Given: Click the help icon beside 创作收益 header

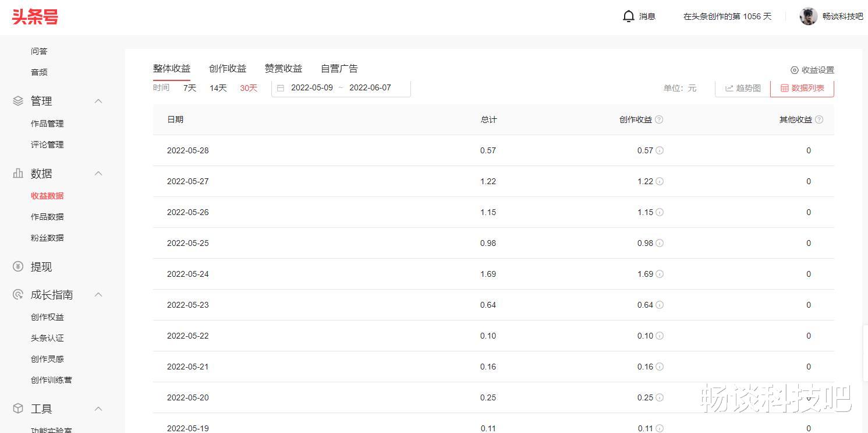Looking at the screenshot, I should coord(658,119).
